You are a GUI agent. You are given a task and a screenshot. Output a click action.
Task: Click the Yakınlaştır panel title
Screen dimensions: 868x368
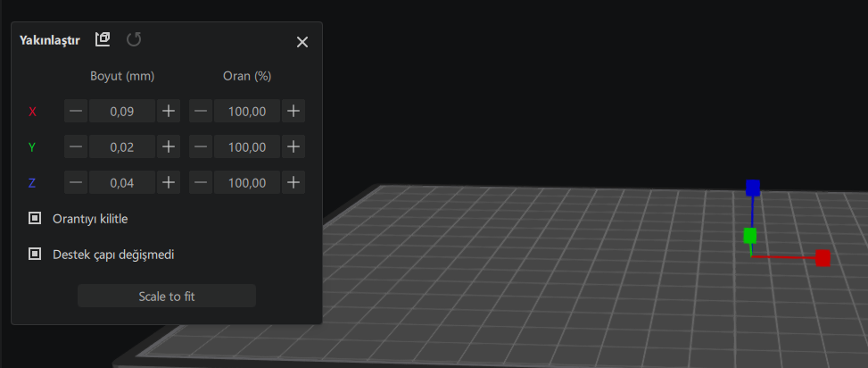click(x=50, y=40)
